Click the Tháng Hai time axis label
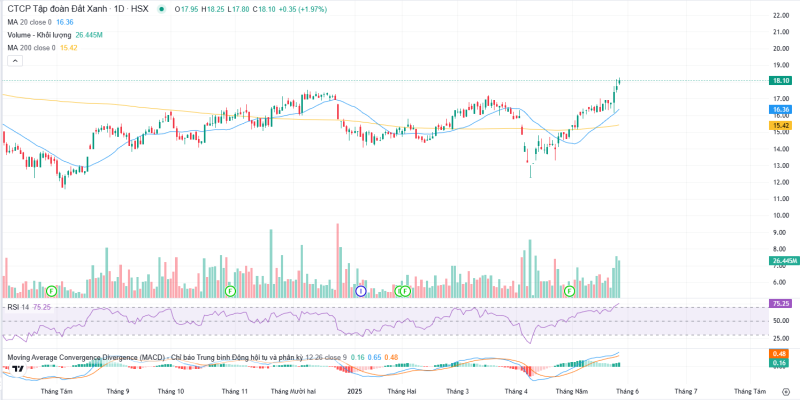This screenshot has width=800, height=400. point(402,391)
